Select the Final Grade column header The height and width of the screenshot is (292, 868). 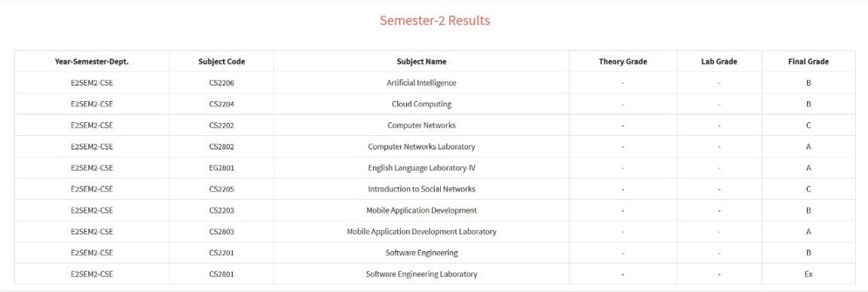[x=808, y=62]
